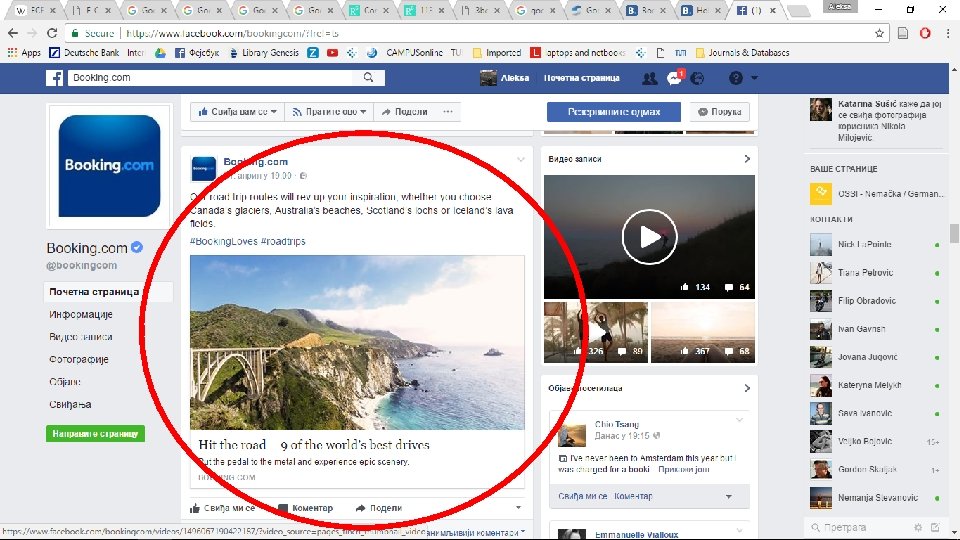This screenshot has height=540, width=960.
Task: Click the header Home page link
Action: 582,78
